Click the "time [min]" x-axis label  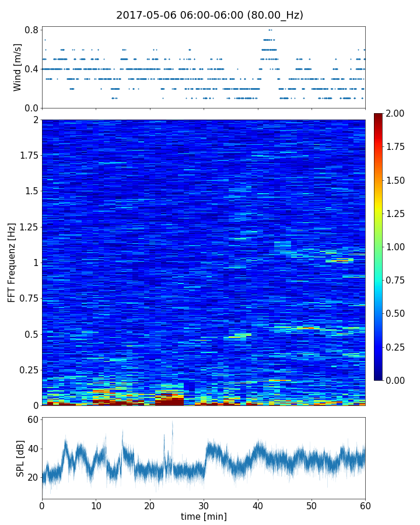(x=204, y=516)
